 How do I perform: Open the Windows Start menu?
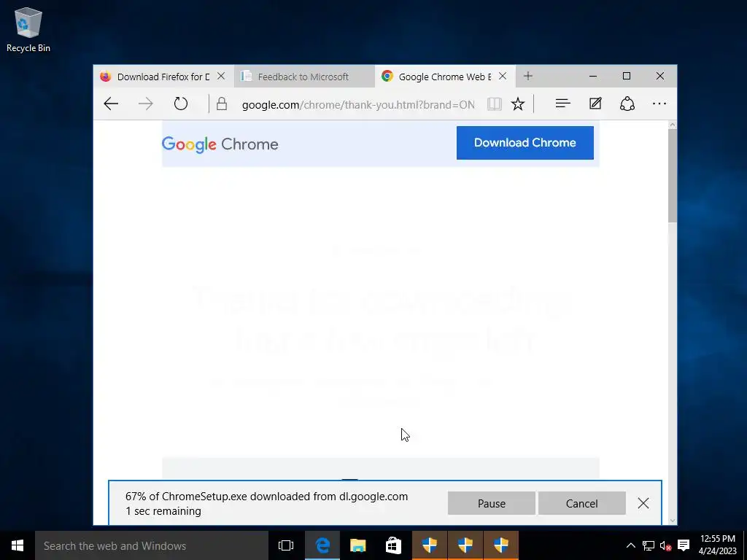(x=18, y=545)
